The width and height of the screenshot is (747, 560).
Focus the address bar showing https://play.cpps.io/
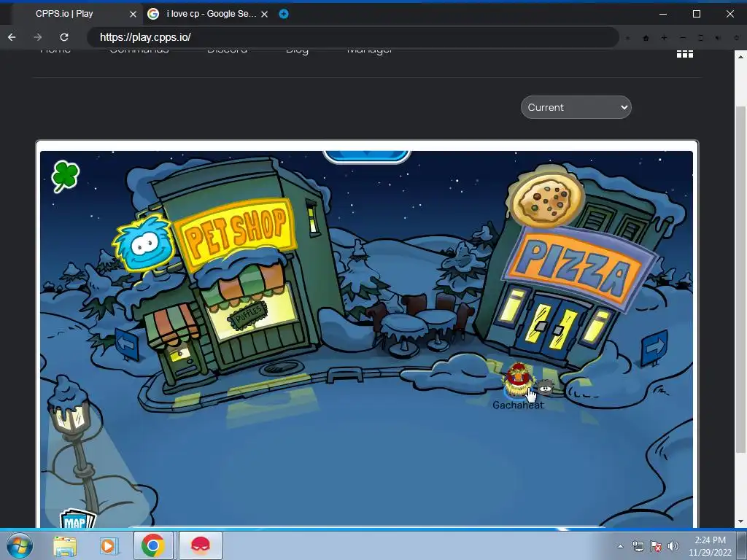coord(352,37)
